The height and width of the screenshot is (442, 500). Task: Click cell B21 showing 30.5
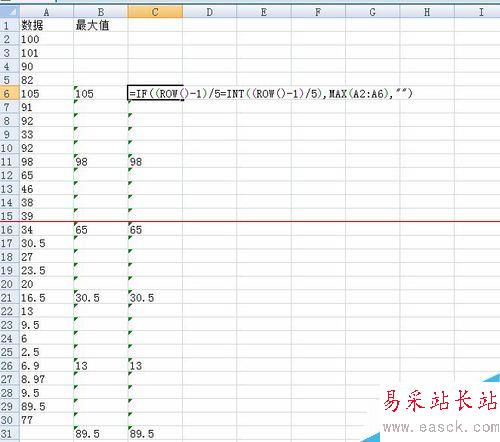[x=101, y=298]
